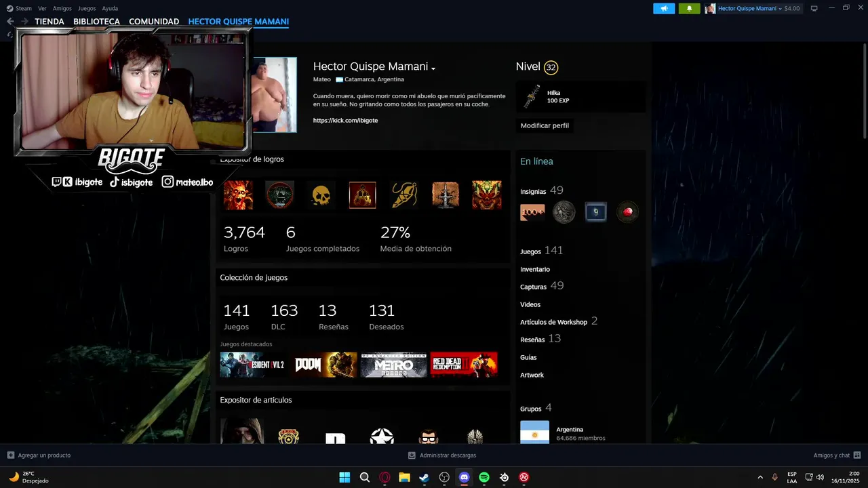The image size is (868, 488).
Task: Open Administrar descargas
Action: pyautogui.click(x=442, y=455)
